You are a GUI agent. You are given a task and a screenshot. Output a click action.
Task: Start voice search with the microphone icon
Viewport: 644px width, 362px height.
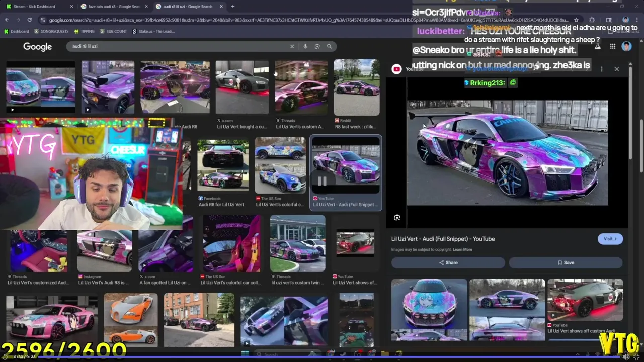[305, 46]
